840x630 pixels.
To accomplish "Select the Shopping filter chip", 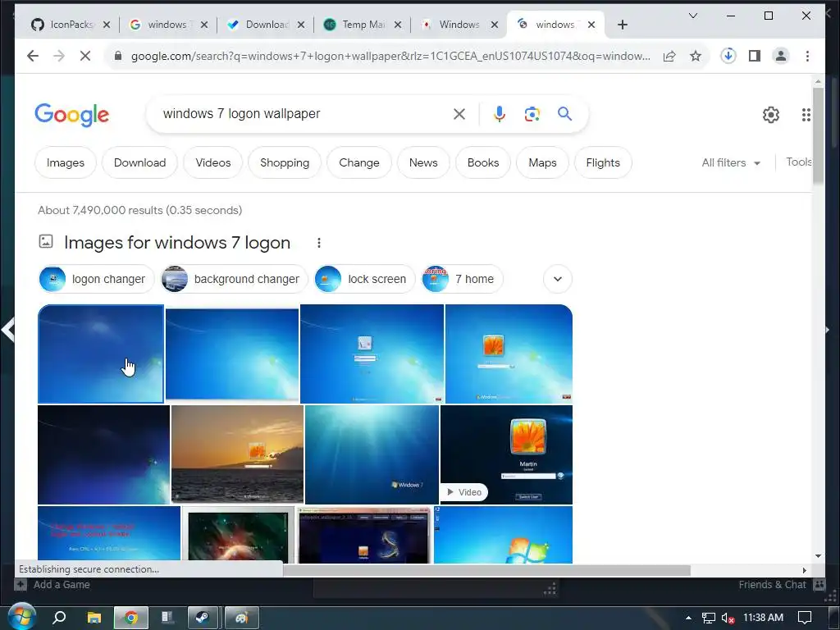I will click(x=285, y=162).
